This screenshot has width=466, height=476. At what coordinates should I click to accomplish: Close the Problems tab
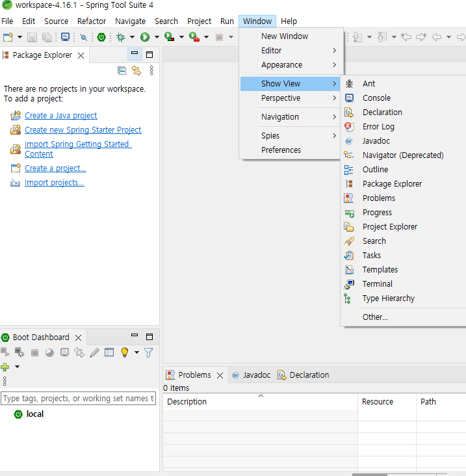(220, 375)
